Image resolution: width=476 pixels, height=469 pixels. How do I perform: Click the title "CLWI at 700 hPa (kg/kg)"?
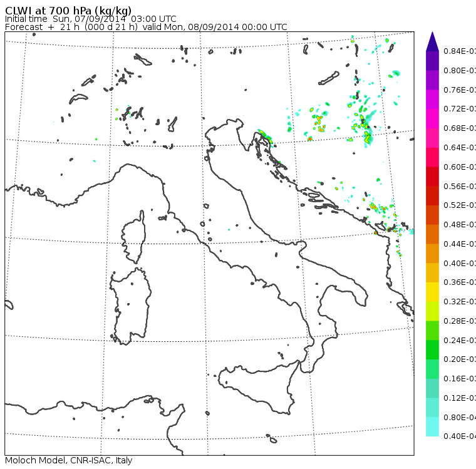(x=68, y=11)
